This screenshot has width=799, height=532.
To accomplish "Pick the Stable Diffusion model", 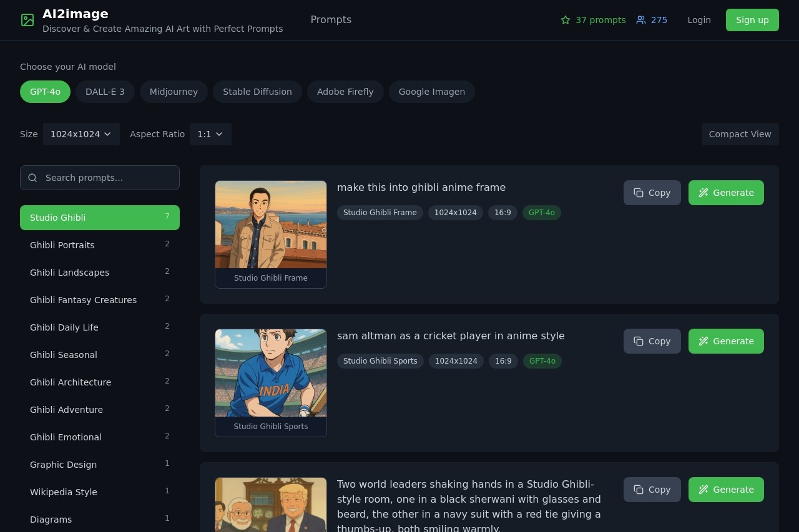I will pos(257,92).
